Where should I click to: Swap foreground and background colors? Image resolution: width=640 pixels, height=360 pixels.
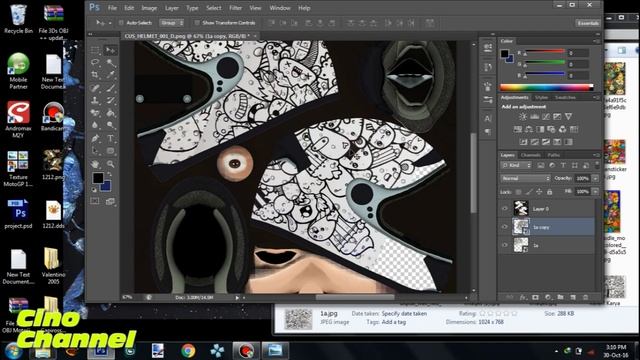click(x=109, y=174)
